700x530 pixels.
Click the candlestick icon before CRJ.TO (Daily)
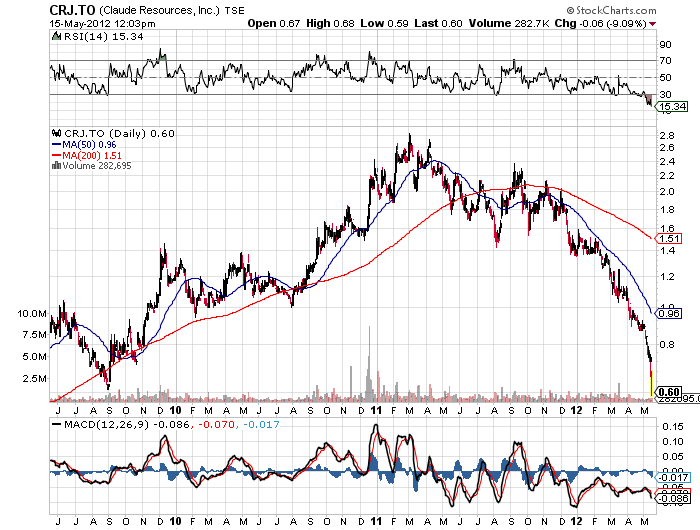coord(57,133)
